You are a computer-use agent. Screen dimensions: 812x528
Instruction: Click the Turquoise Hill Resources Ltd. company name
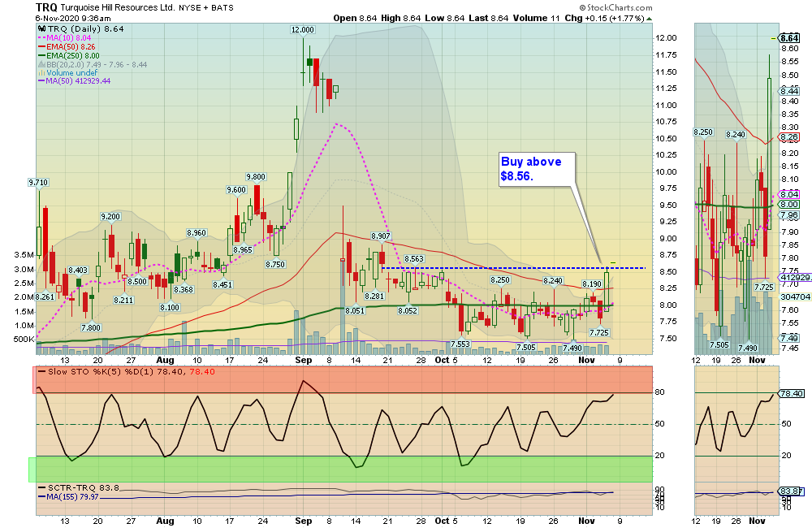tap(118, 8)
